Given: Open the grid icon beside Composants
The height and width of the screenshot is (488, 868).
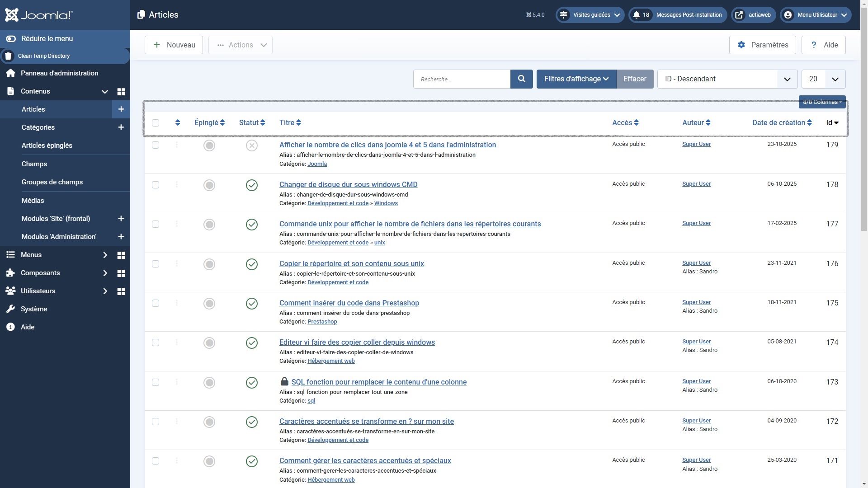Looking at the screenshot, I should pos(121,273).
